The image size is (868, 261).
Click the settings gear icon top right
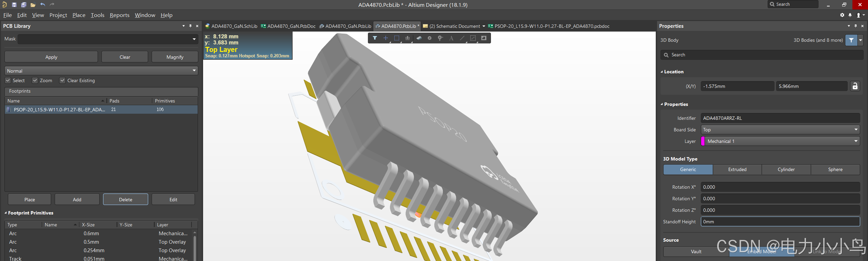tap(842, 15)
